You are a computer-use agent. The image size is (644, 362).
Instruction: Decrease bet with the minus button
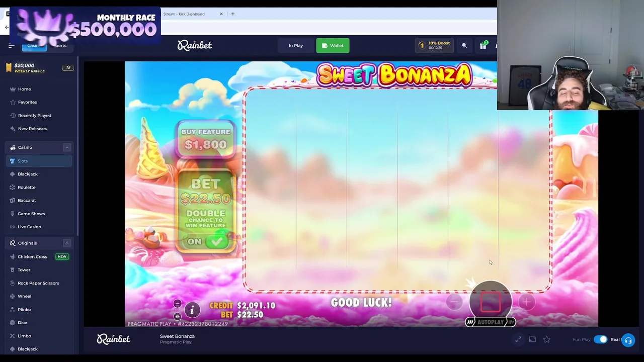coord(454,302)
